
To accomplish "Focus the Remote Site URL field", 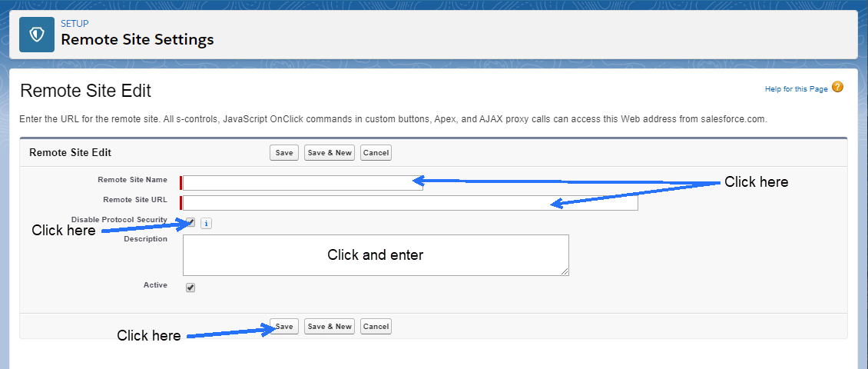I will pos(410,203).
